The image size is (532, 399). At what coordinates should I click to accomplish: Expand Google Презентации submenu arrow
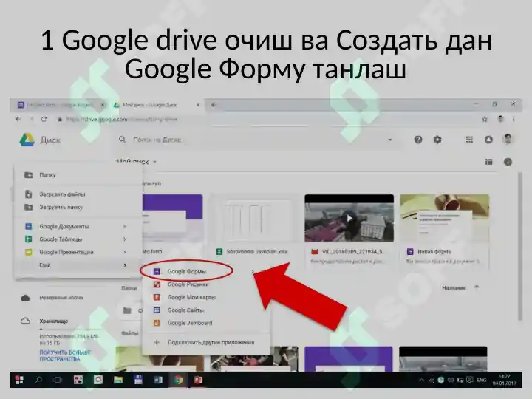125,252
